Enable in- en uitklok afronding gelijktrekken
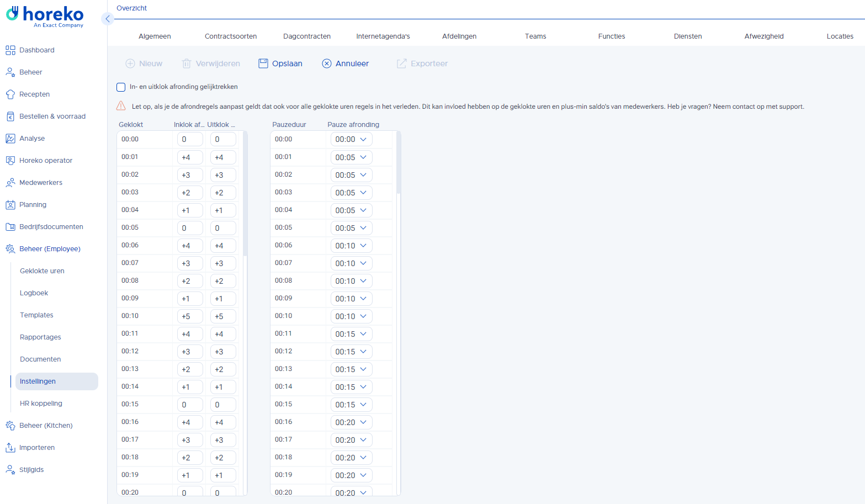The width and height of the screenshot is (865, 504). [121, 87]
